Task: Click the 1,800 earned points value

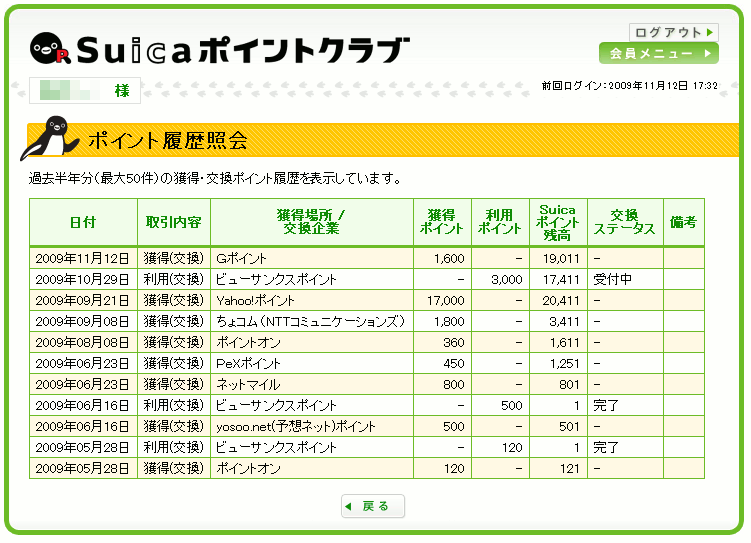Action: coord(449,322)
